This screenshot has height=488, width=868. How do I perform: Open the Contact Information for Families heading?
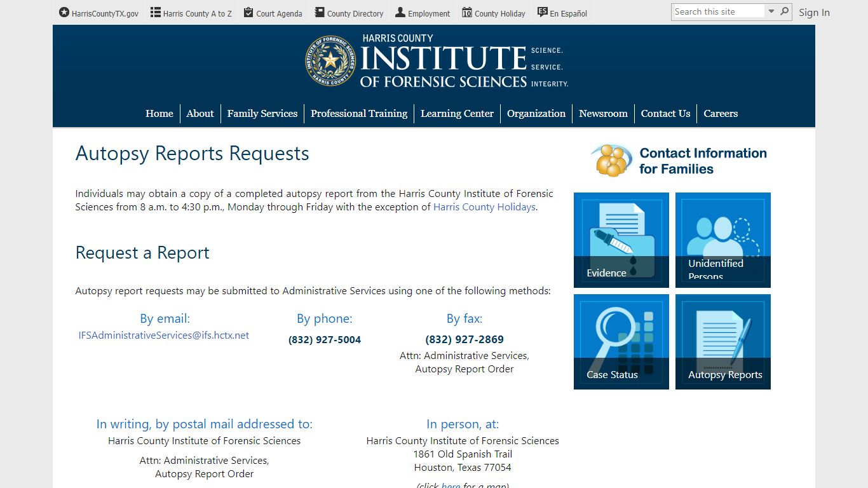tap(703, 161)
